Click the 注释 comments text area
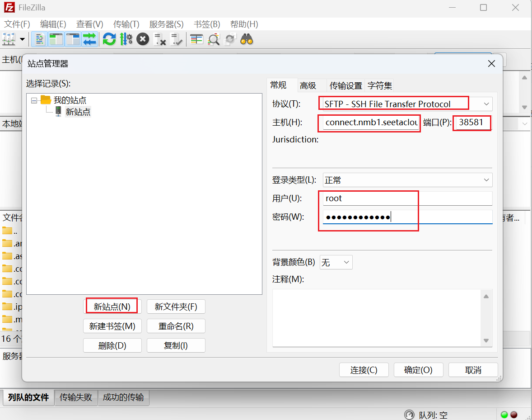 coord(377,318)
